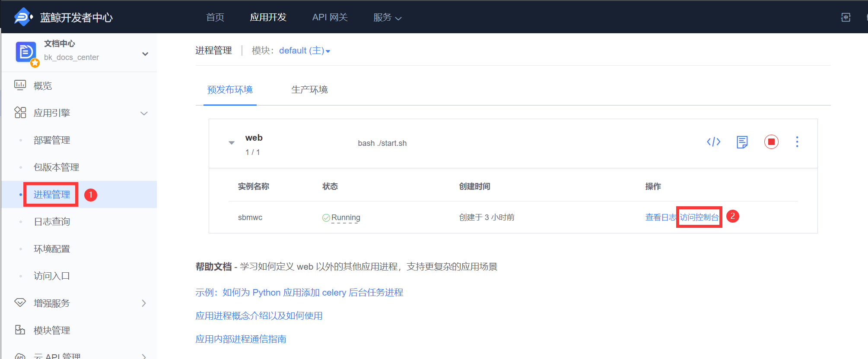Viewport: 868px width, 359px height.
Task: Click the 实例名称 column header
Action: tap(254, 186)
